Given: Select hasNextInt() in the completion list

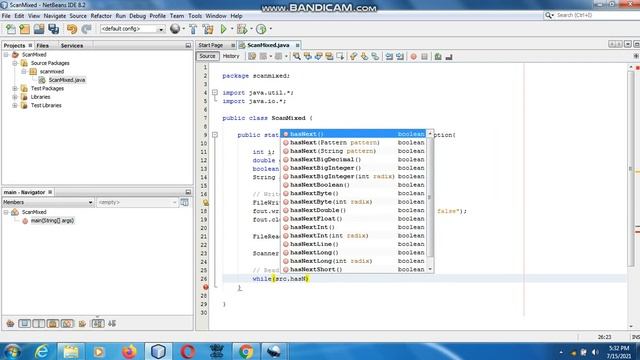Looking at the screenshot, I should click(x=354, y=227).
